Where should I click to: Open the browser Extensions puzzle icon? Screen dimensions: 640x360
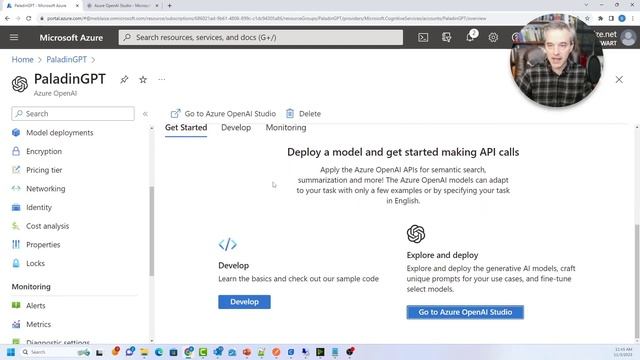600,18
